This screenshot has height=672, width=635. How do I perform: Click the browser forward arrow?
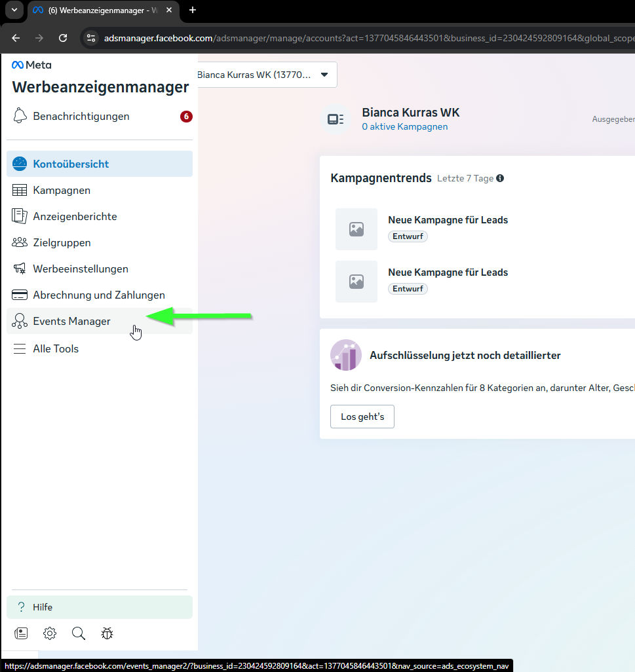[x=39, y=38]
